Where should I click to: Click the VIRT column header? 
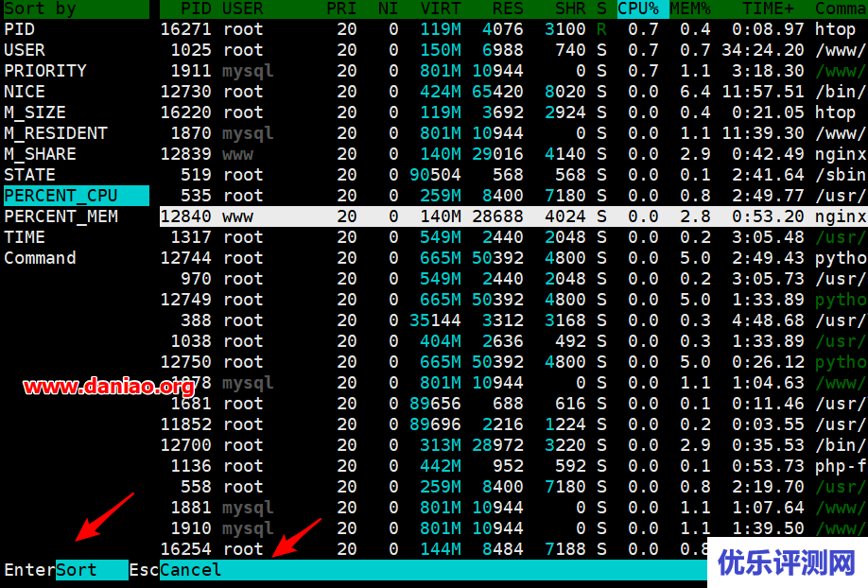[441, 9]
